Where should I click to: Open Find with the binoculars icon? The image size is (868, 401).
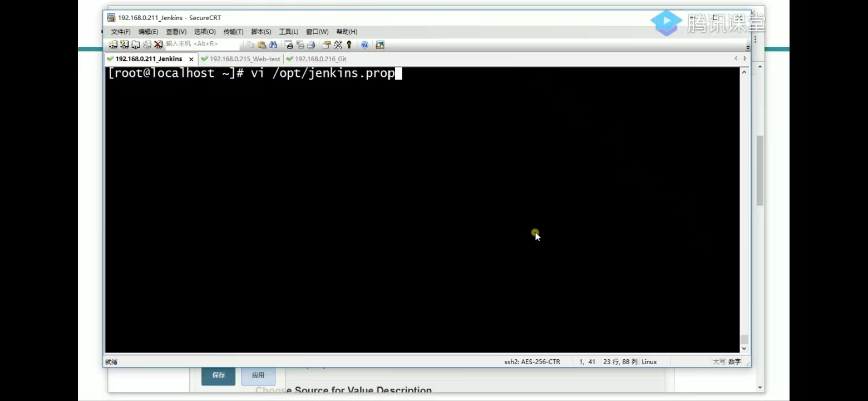(273, 45)
